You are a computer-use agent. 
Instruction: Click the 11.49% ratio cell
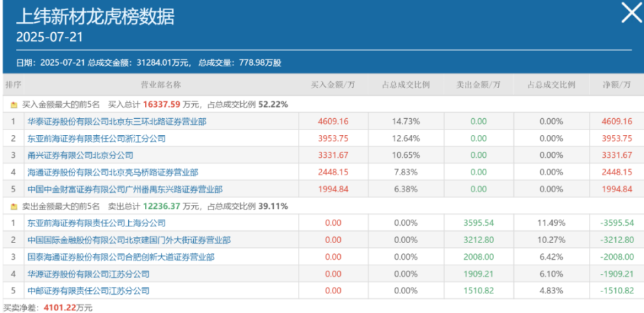coord(551,224)
